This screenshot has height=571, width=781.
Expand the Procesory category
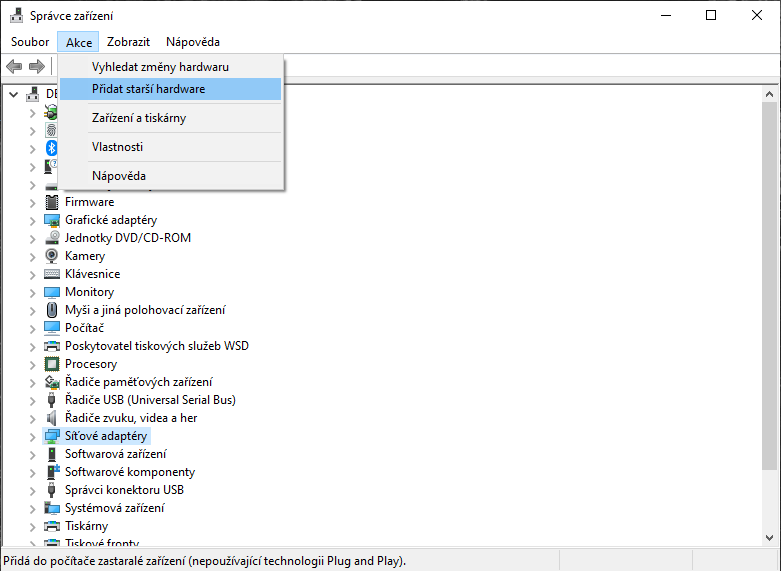click(33, 365)
